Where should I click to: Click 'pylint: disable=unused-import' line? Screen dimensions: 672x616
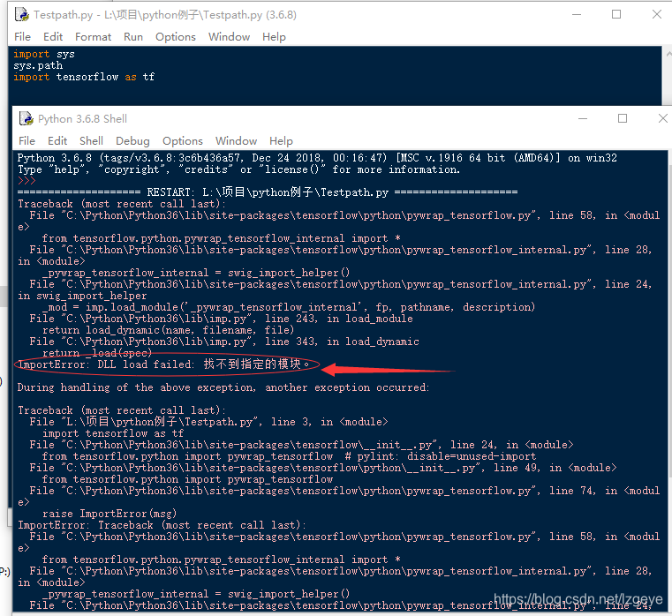click(289, 456)
